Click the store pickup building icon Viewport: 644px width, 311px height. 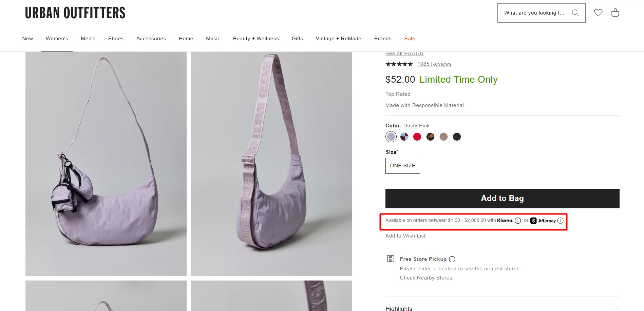[391, 259]
